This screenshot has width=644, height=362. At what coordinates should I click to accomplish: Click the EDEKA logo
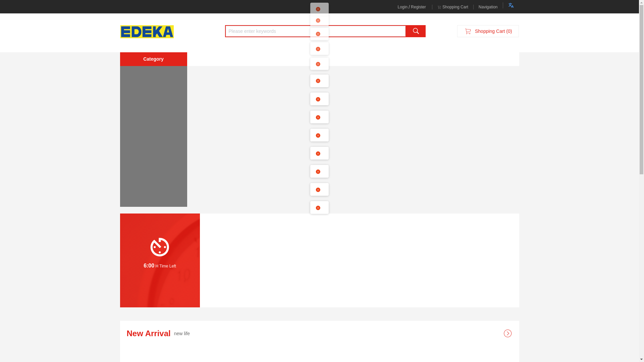pos(147,32)
